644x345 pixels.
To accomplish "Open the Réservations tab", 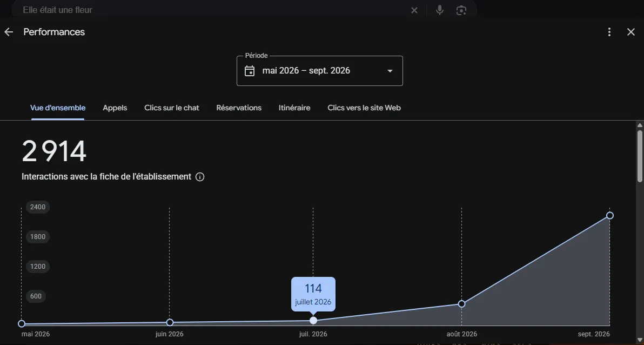I will tap(239, 108).
